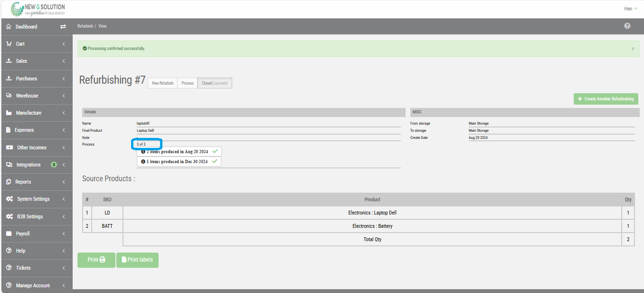Click the info icon for 1 items produced
Screen dimensions: 644x293
point(143,162)
